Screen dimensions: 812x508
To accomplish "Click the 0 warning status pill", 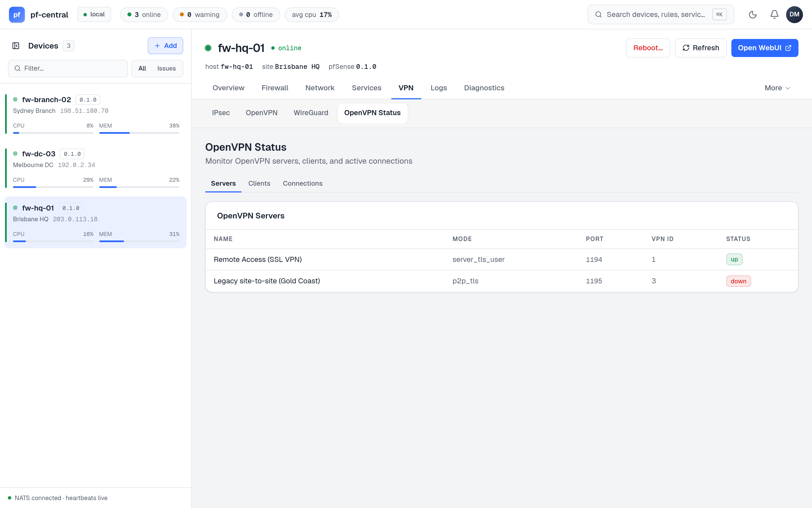I will point(200,14).
